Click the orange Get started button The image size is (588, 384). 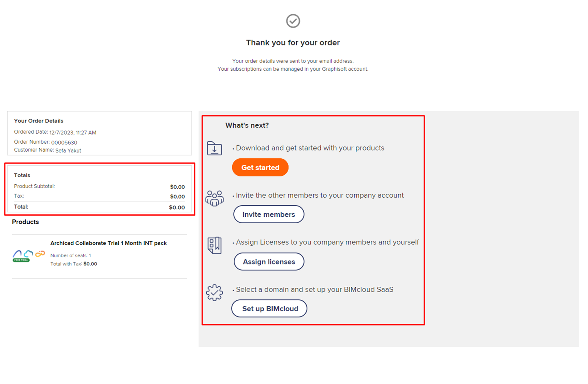coord(260,167)
